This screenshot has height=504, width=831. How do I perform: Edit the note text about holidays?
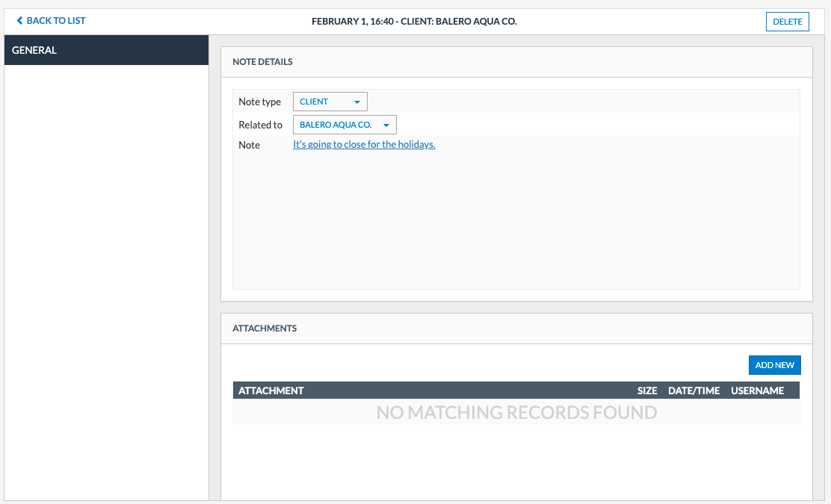click(x=364, y=144)
